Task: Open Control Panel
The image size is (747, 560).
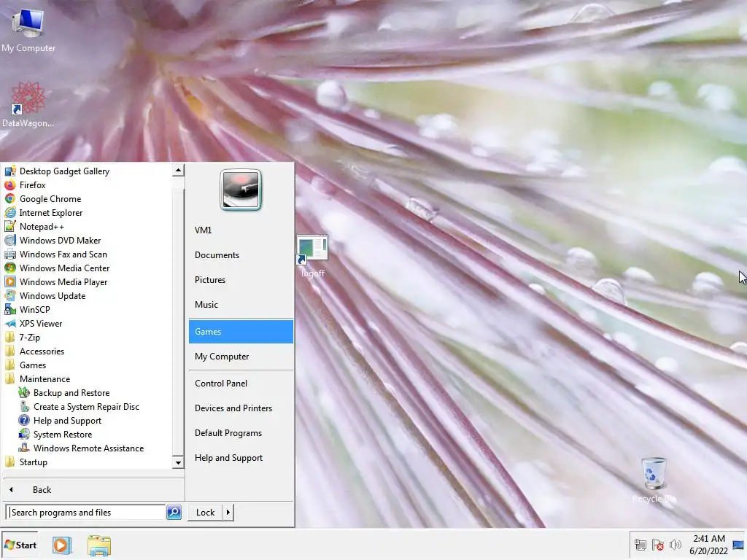Action: 221,384
